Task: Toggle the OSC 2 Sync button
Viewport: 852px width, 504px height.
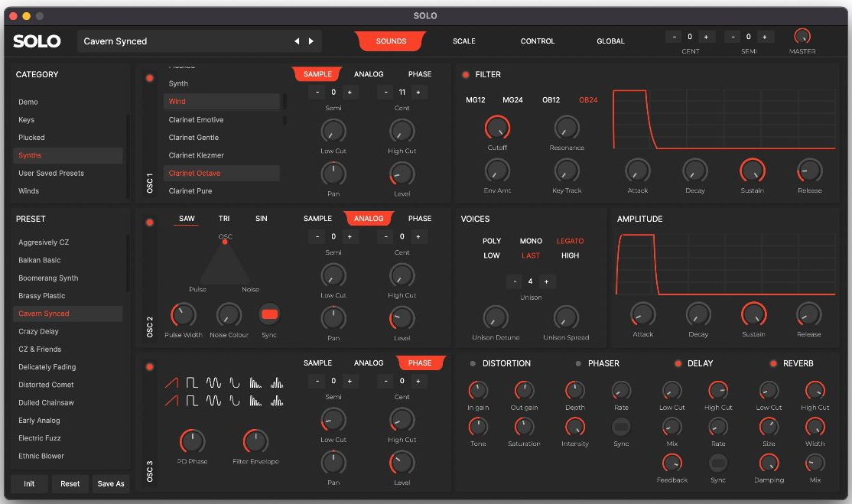Action: (269, 314)
